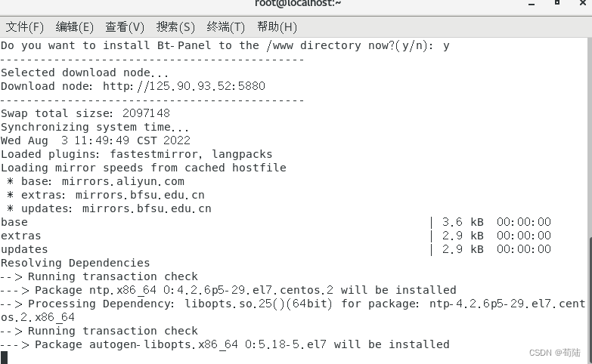
Task: Close the root@localhost terminal window
Action: 583,3
